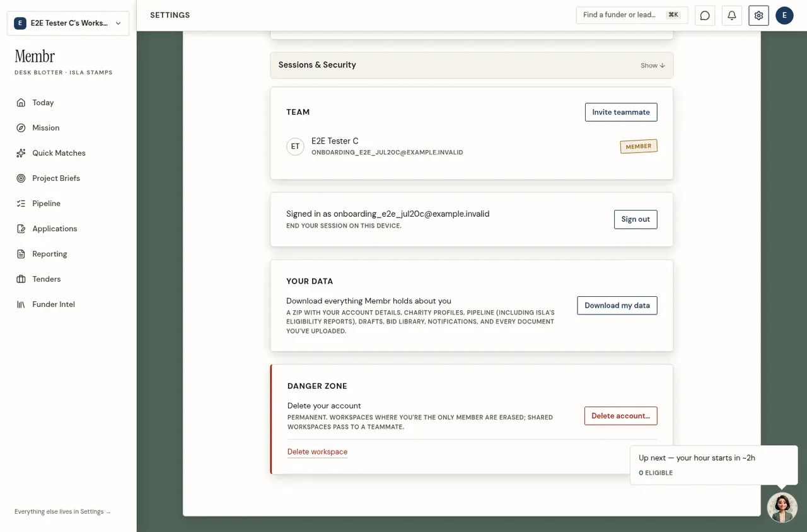Image resolution: width=807 pixels, height=532 pixels.
Task: Click the Tenders briefcase icon
Action: (21, 279)
